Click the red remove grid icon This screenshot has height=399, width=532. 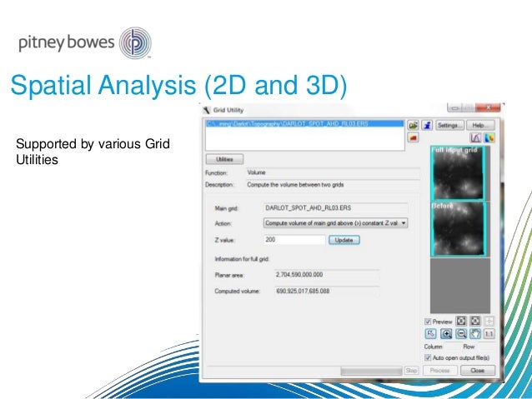coord(413,137)
